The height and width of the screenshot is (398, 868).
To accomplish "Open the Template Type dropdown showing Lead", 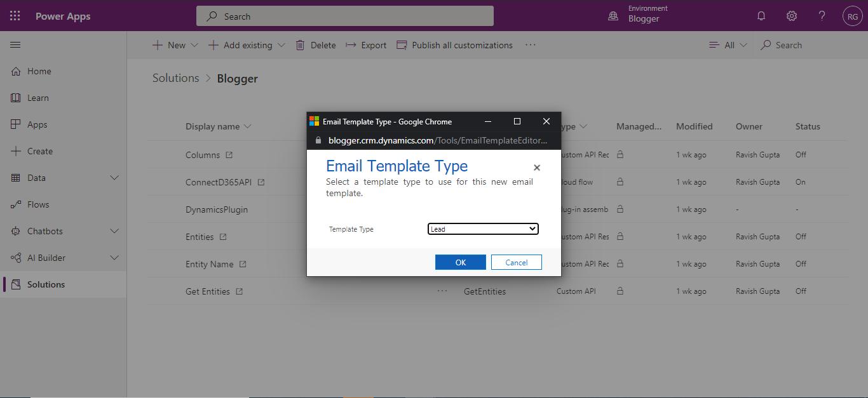I will point(483,229).
